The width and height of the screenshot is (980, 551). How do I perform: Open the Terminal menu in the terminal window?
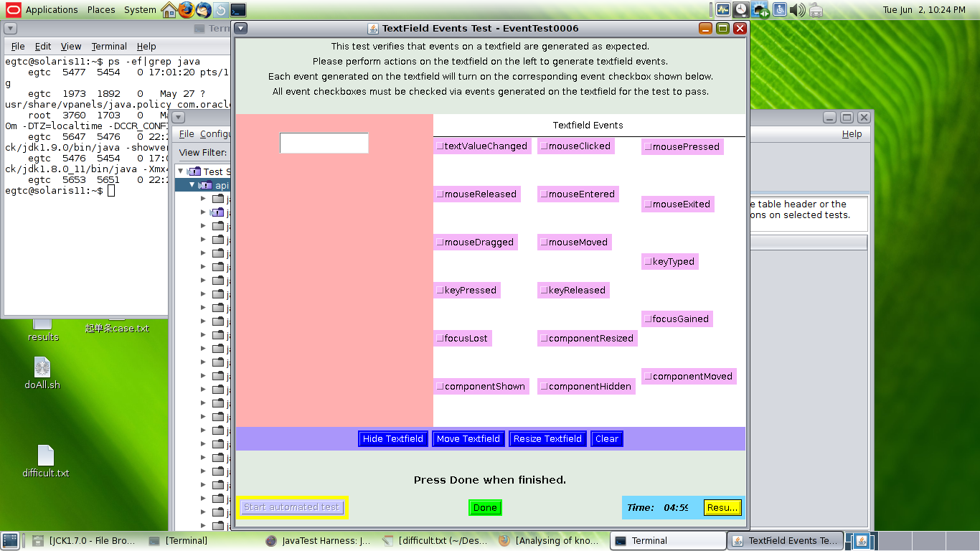(x=109, y=47)
